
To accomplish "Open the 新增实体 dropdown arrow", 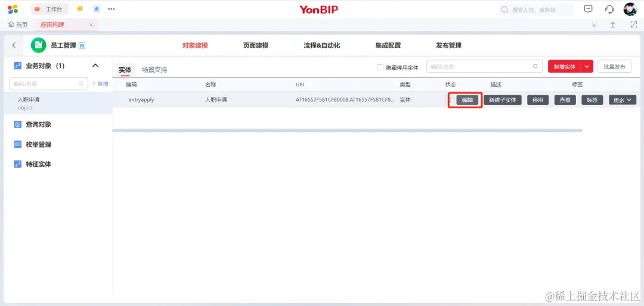I will tap(587, 67).
